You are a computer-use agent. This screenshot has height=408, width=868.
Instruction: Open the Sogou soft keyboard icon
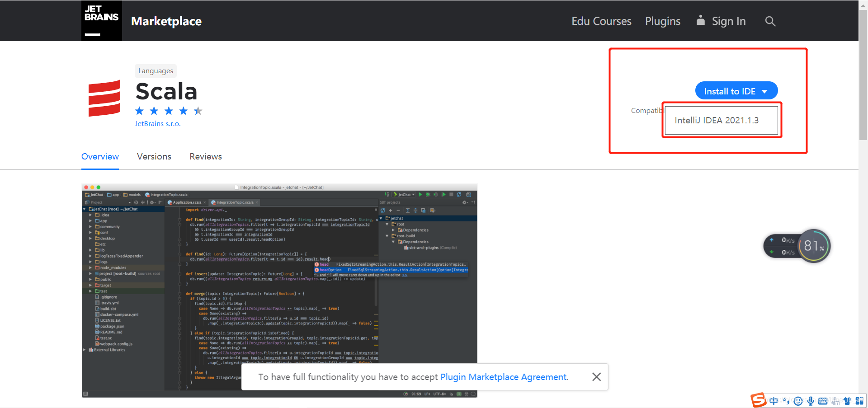pos(823,401)
